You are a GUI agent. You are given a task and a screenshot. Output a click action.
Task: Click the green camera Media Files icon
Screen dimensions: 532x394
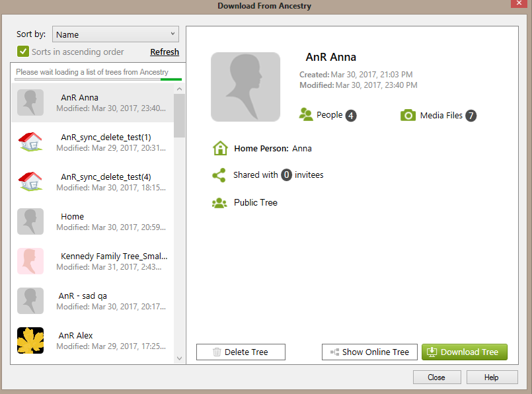pyautogui.click(x=408, y=116)
